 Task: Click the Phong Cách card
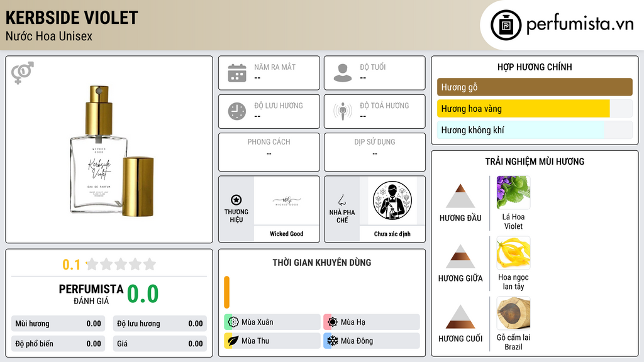[269, 152]
